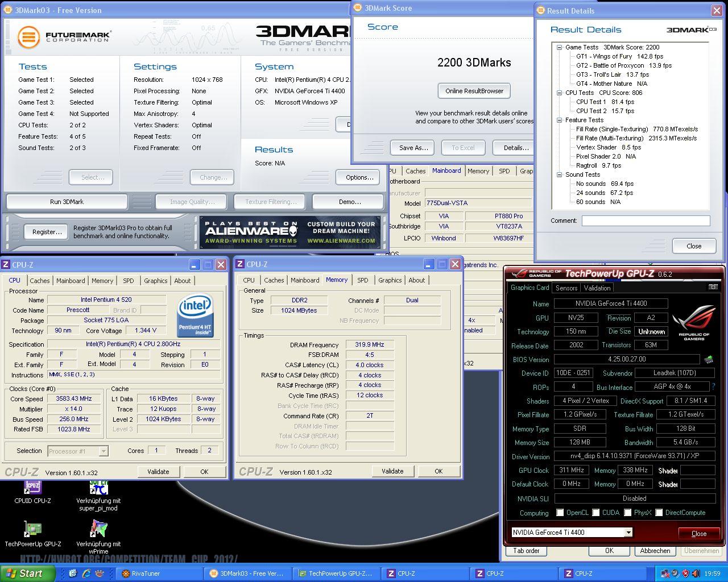Viewport: 728px width, 582px height.
Task: Click the Republic of Gamers logo in GPU-Z
Action: pos(693,322)
